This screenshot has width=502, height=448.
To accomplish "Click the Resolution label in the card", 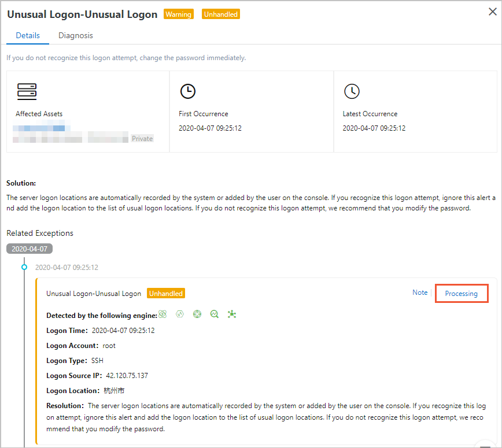I will [x=65, y=406].
